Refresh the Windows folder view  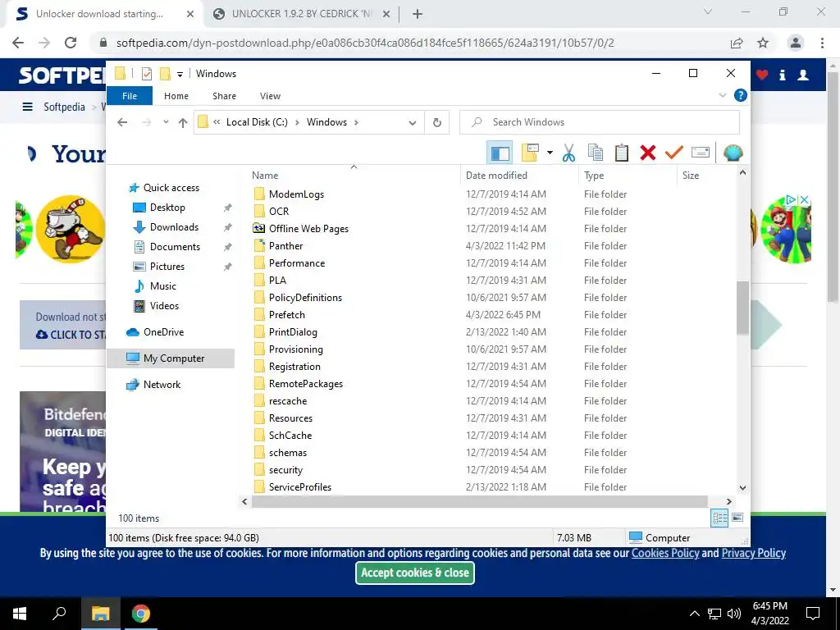coord(437,122)
